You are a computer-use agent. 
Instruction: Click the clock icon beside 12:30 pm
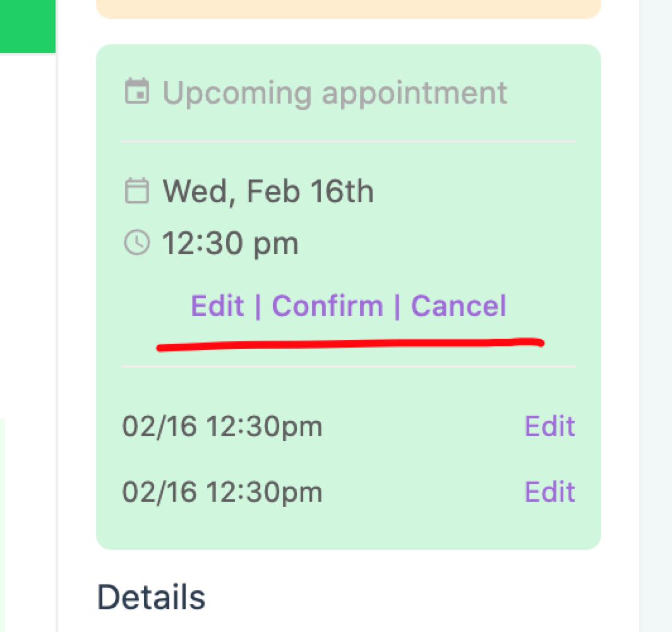[x=136, y=242]
